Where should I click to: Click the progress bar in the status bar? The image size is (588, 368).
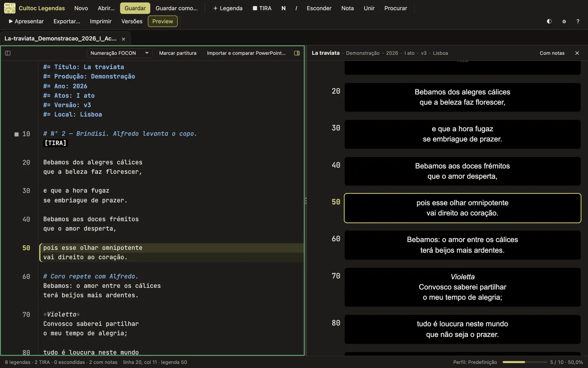(x=525, y=362)
